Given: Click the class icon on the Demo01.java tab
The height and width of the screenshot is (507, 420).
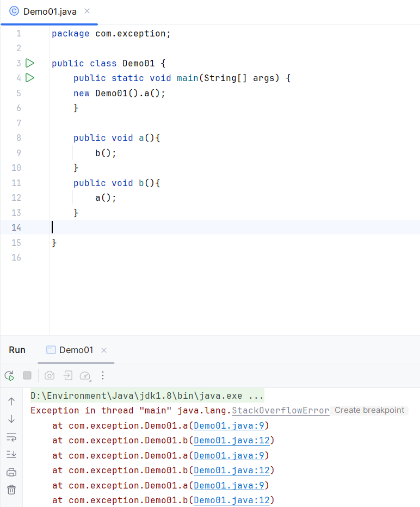Looking at the screenshot, I should pyautogui.click(x=14, y=11).
